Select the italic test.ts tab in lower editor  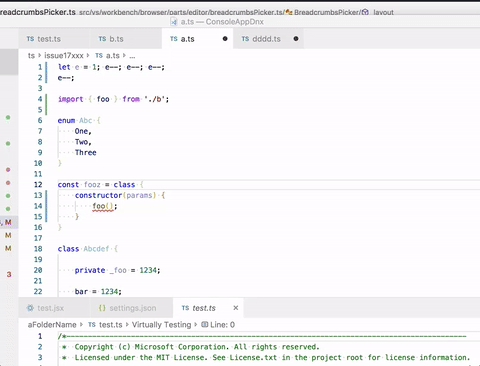(204, 308)
